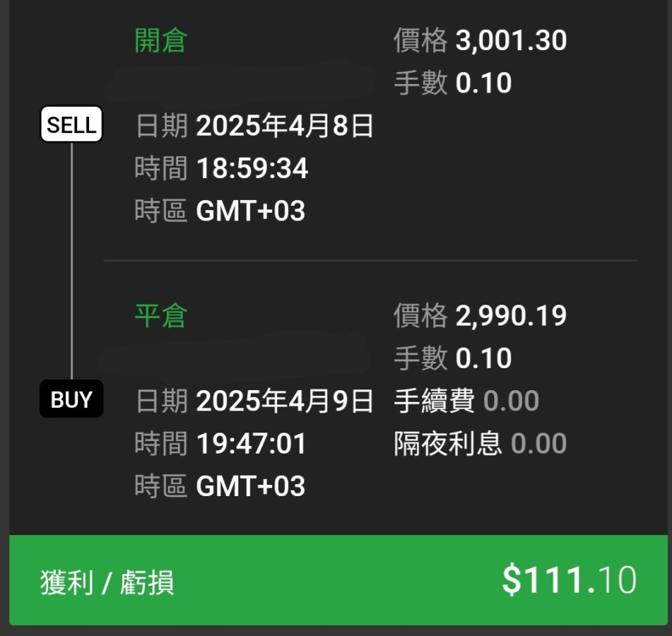The image size is (672, 636).
Task: Tap the closing 手數 0.10 value
Action: 483,358
